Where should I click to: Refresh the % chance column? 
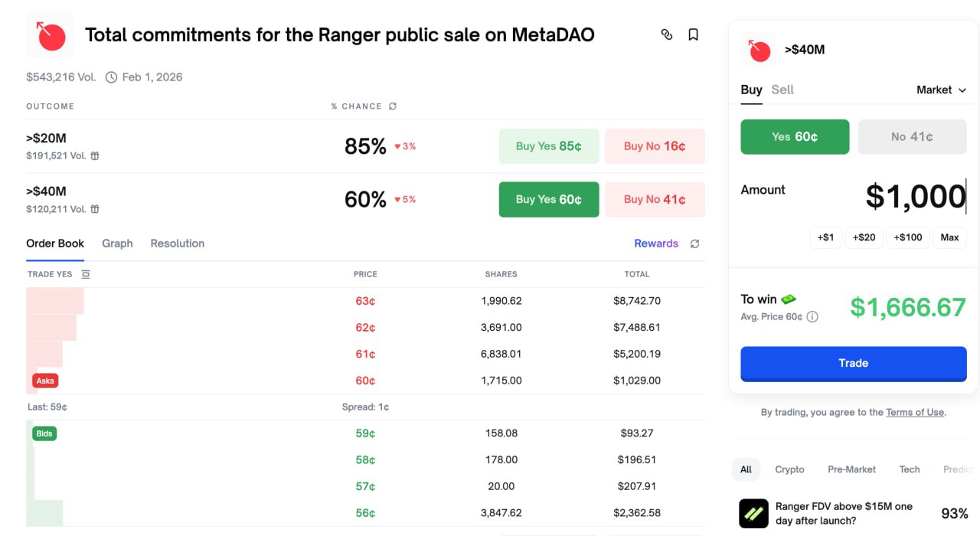click(393, 106)
